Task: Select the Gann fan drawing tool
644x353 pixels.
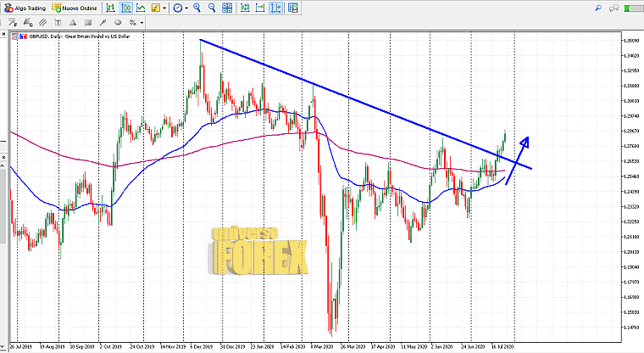Action: [x=28, y=22]
